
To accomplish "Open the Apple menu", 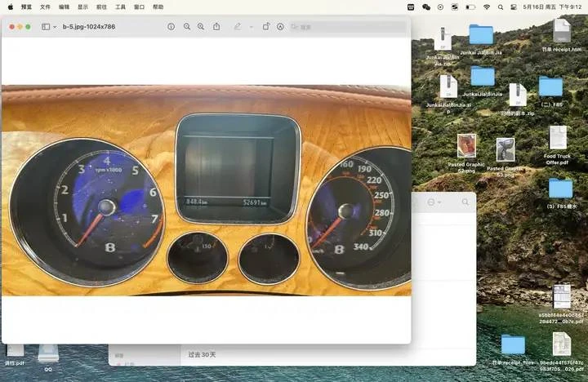I will point(11,7).
